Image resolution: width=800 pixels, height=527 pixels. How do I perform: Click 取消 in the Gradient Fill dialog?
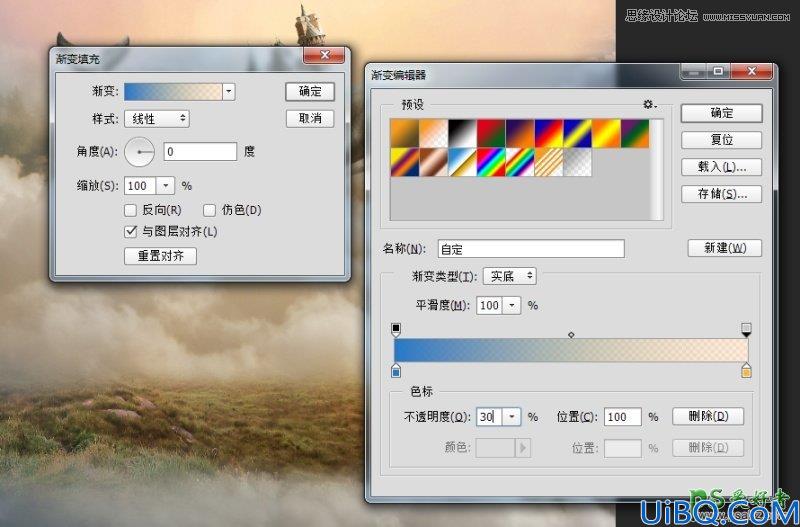click(x=310, y=119)
